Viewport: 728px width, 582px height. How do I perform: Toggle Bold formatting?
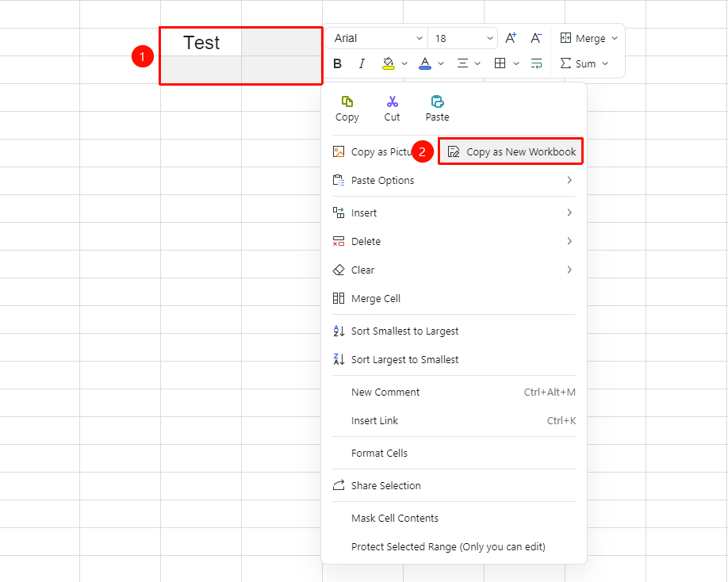[338, 63]
